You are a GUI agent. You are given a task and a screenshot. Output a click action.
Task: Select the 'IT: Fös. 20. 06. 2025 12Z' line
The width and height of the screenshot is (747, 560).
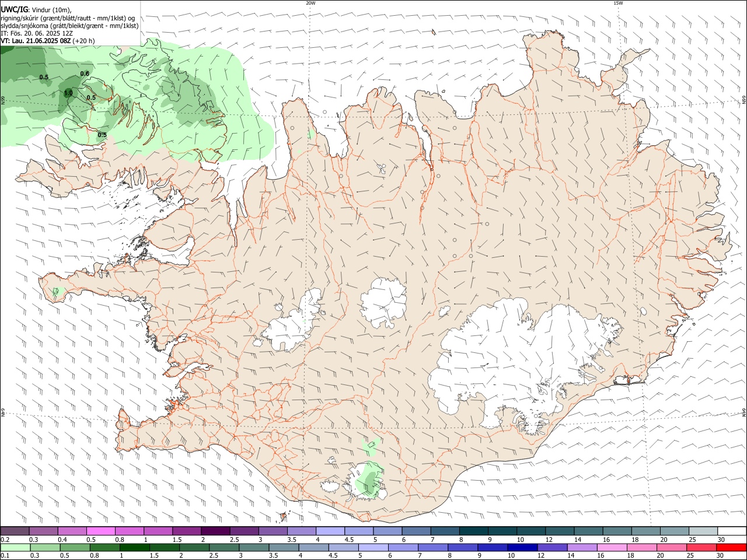click(37, 33)
